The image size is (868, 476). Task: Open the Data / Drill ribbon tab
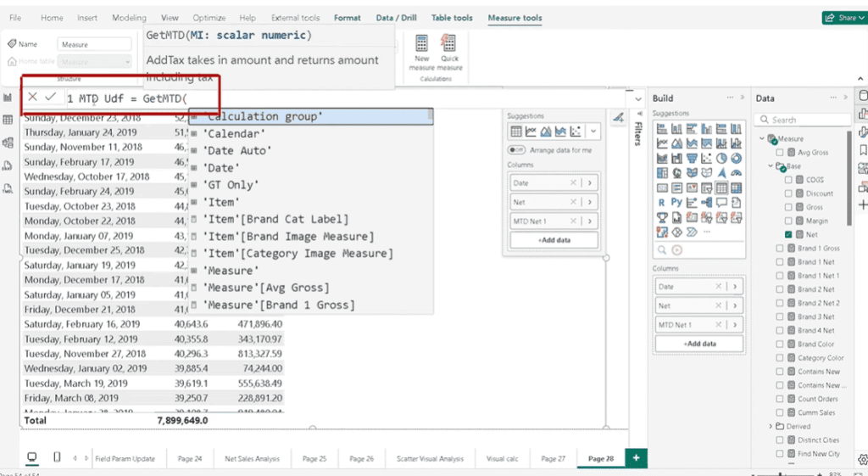coord(396,18)
